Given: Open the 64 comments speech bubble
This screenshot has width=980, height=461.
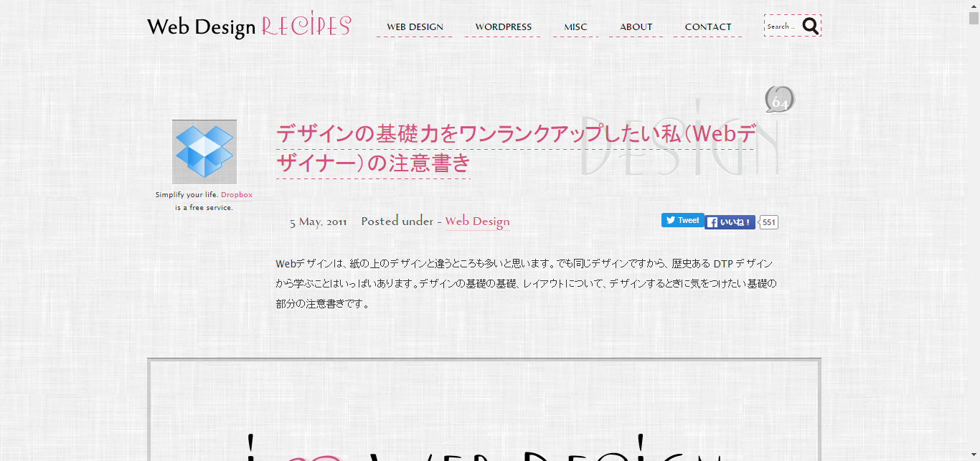Looking at the screenshot, I should 780,100.
